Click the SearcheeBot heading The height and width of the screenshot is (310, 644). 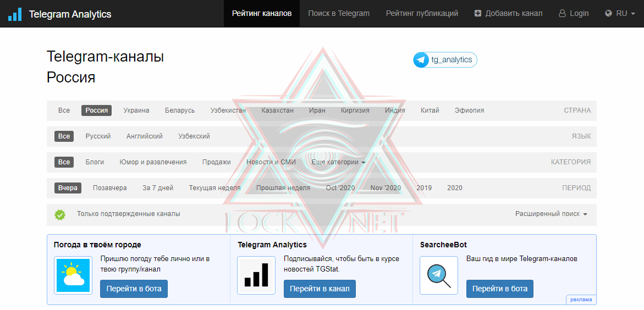tap(444, 245)
